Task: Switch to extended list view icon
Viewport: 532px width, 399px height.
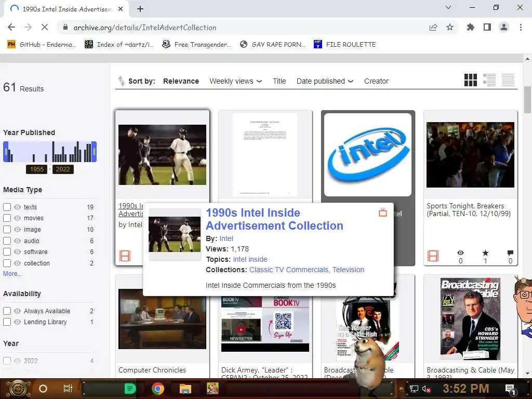Action: (489, 80)
